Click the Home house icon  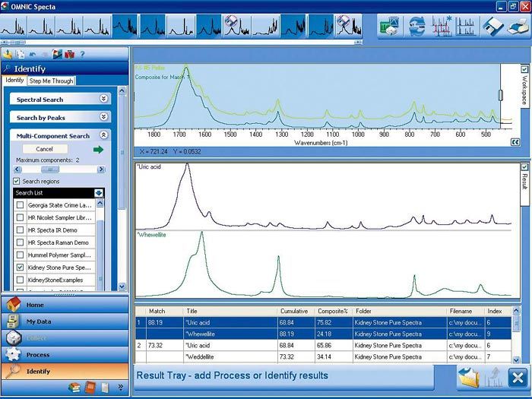click(13, 304)
